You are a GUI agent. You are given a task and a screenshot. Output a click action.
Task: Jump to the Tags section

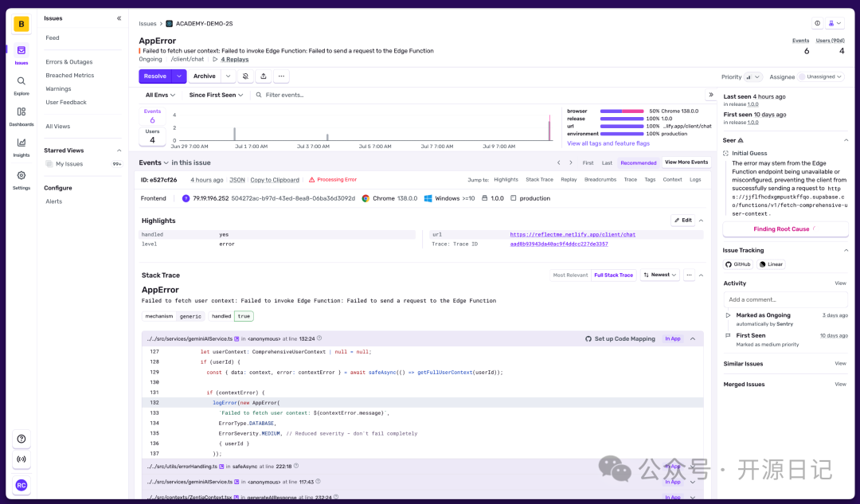pyautogui.click(x=650, y=180)
